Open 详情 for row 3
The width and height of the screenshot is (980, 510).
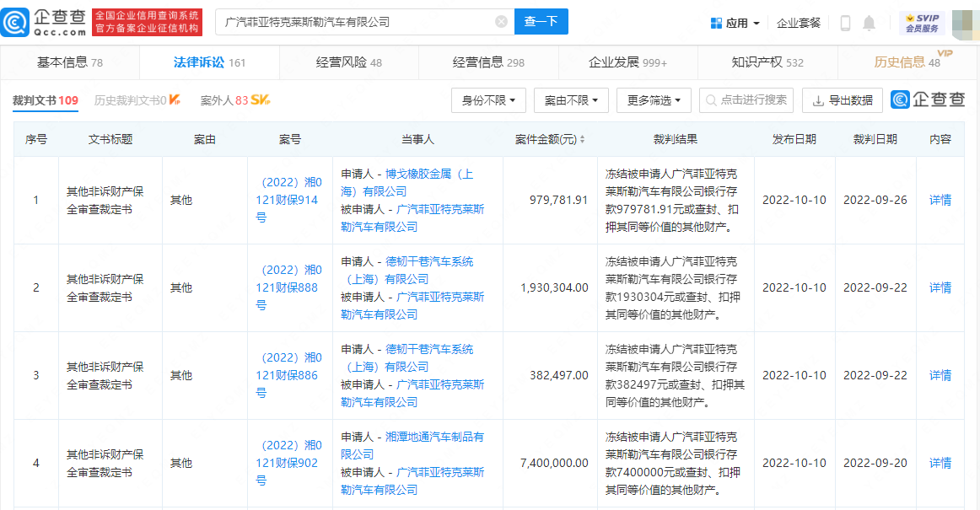(x=940, y=375)
